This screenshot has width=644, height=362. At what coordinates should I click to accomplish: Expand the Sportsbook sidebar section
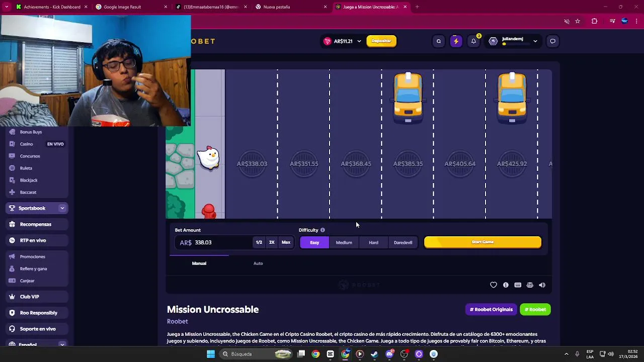pos(62,208)
